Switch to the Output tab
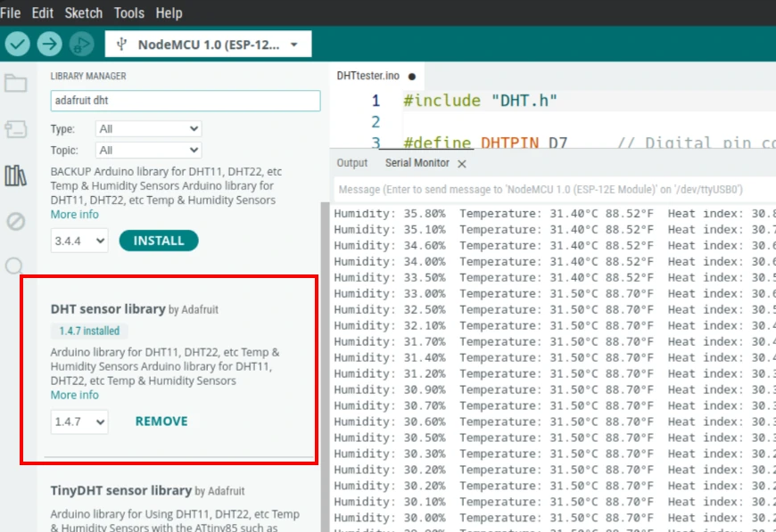This screenshot has height=532, width=776. tap(351, 163)
